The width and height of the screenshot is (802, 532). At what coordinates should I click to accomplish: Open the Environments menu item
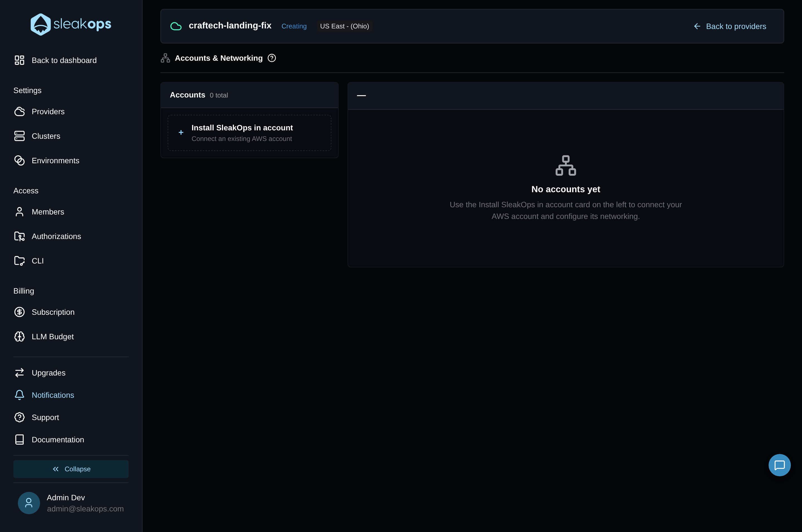(x=71, y=160)
